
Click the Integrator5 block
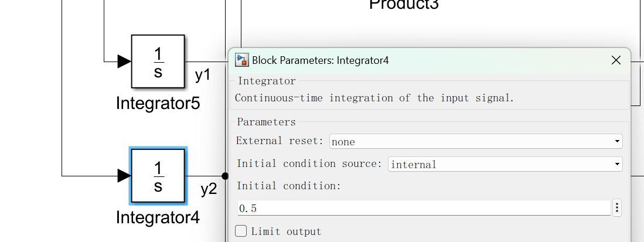pyautogui.click(x=158, y=61)
